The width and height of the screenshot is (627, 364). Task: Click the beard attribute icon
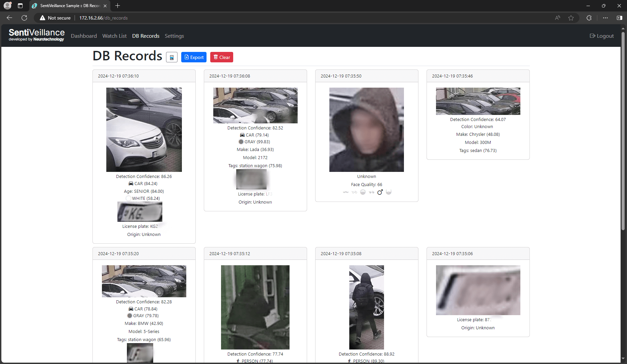point(389,192)
